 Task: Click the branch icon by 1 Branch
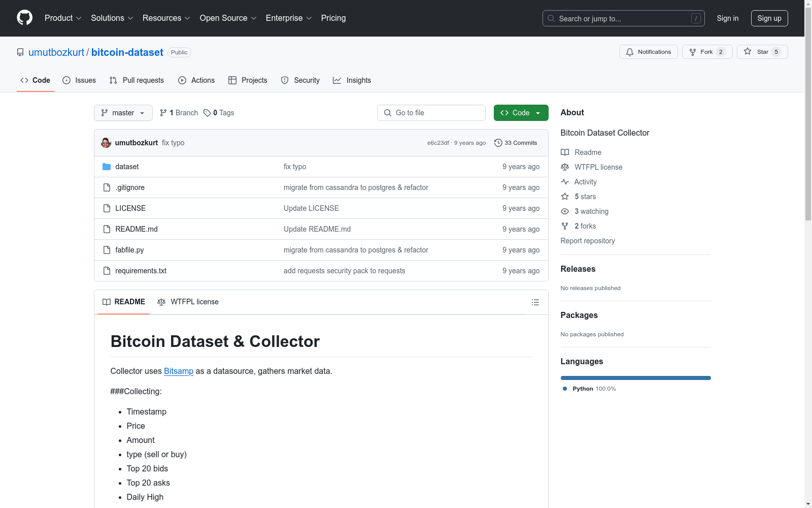click(x=163, y=113)
